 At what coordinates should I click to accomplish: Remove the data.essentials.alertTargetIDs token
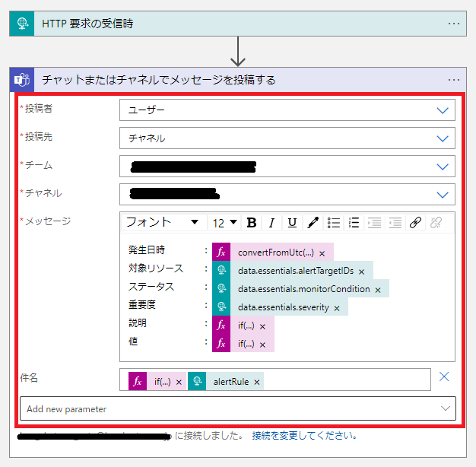(361, 272)
